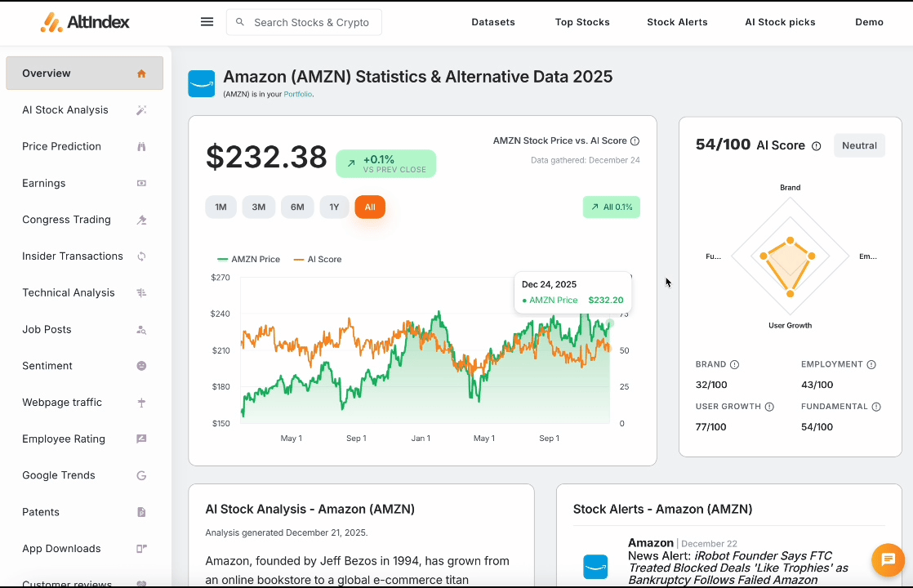Select the 1M time range

tap(220, 207)
